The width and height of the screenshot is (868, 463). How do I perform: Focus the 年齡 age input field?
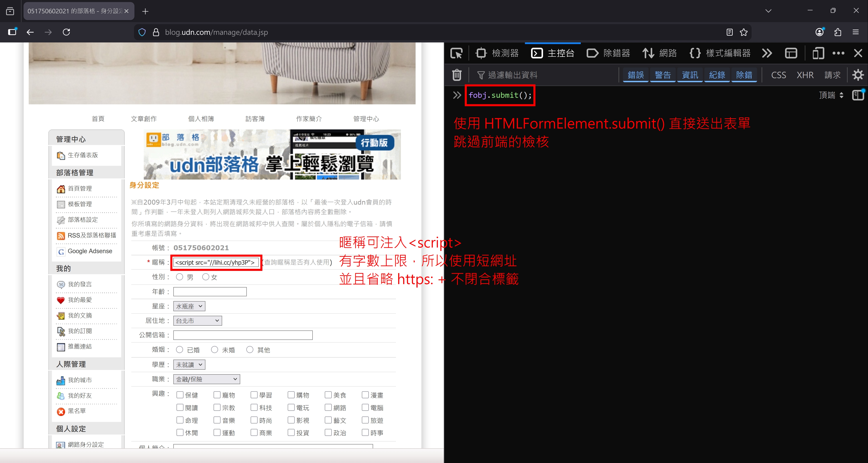click(210, 292)
